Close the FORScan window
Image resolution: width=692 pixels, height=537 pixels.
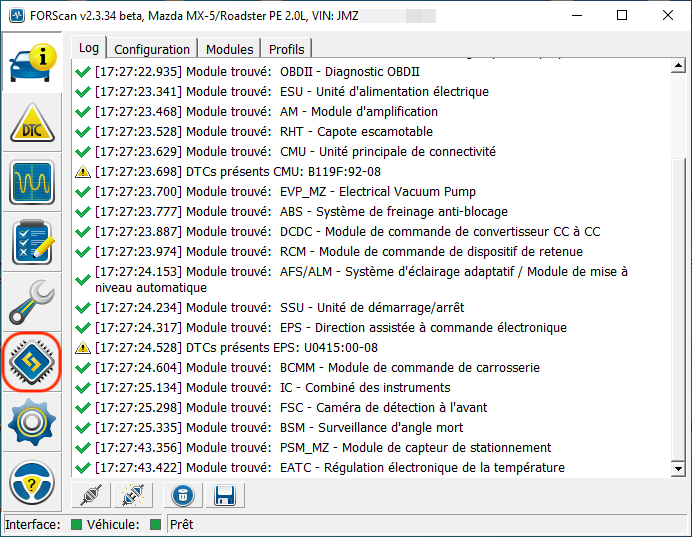tap(668, 15)
